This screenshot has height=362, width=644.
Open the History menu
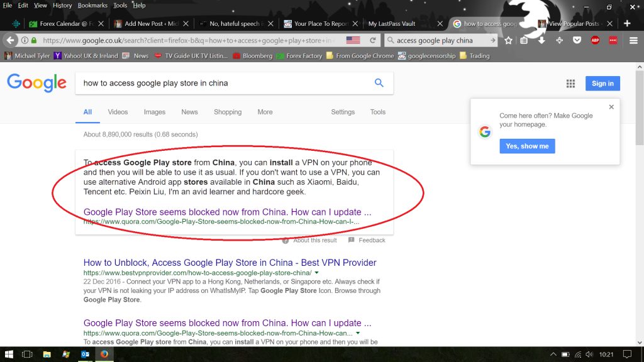pyautogui.click(x=62, y=5)
